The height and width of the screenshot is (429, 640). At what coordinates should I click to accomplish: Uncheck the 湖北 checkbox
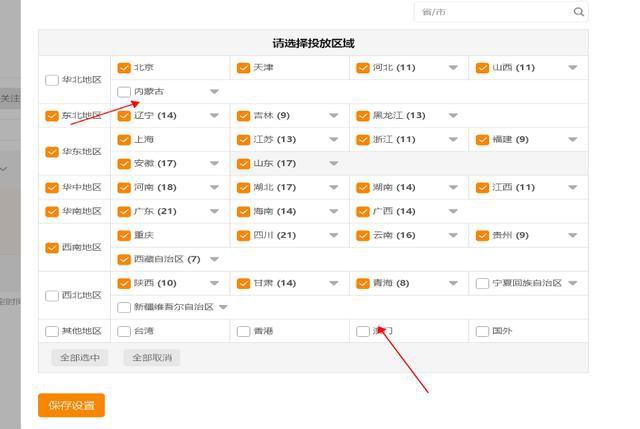243,188
